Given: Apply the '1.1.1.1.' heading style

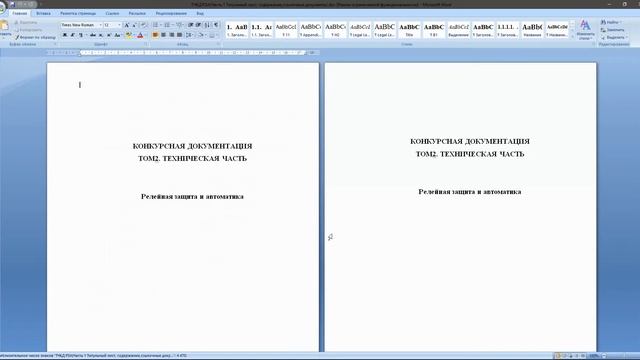Looking at the screenshot, I should (x=507, y=30).
